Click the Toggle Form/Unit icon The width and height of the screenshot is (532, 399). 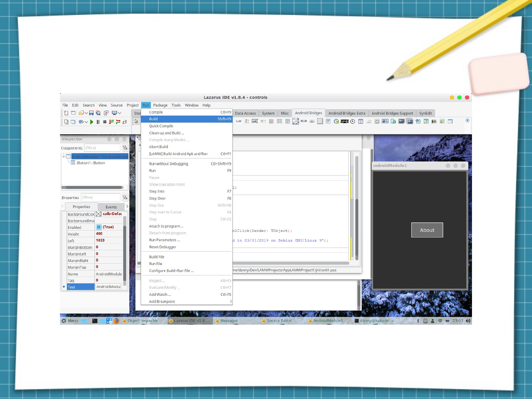coord(106,113)
